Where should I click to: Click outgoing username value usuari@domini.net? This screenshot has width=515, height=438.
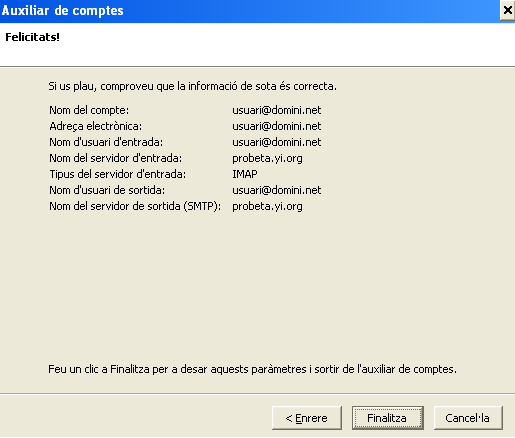click(277, 190)
